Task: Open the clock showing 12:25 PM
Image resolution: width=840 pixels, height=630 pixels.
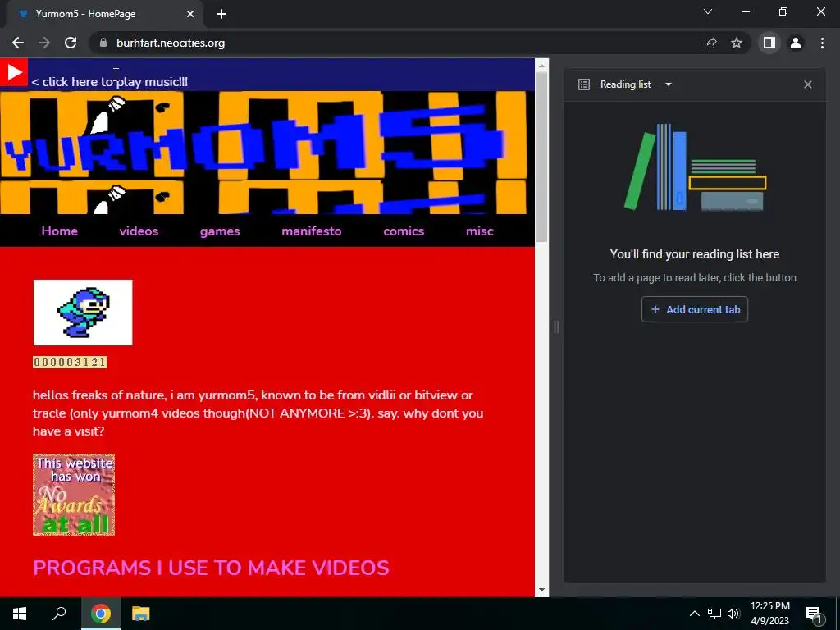Action: pyautogui.click(x=770, y=614)
